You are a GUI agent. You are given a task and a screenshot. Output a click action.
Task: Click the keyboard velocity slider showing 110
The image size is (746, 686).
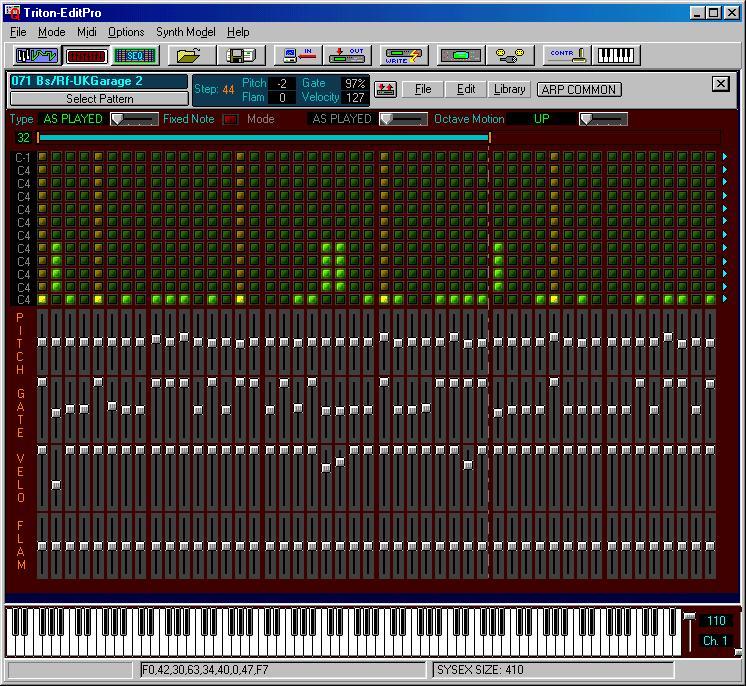[688, 617]
